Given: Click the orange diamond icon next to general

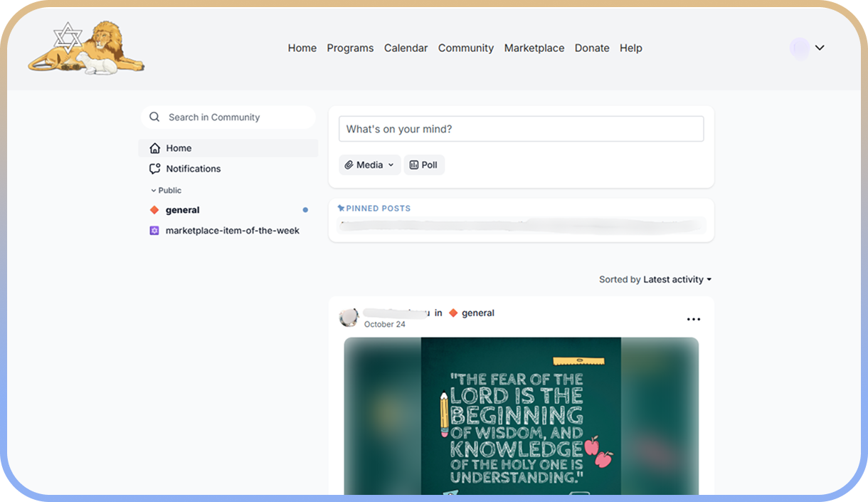Looking at the screenshot, I should [154, 209].
